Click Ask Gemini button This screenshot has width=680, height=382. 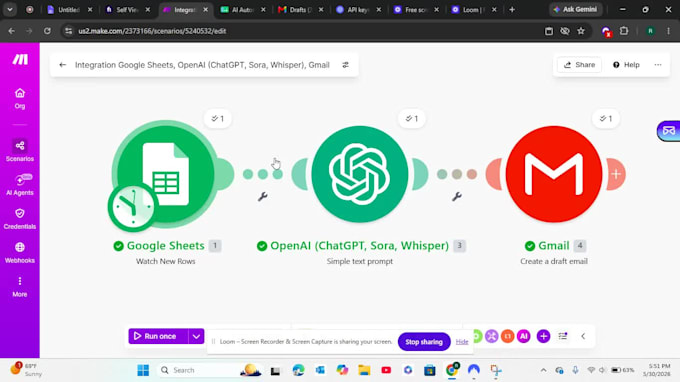point(575,10)
